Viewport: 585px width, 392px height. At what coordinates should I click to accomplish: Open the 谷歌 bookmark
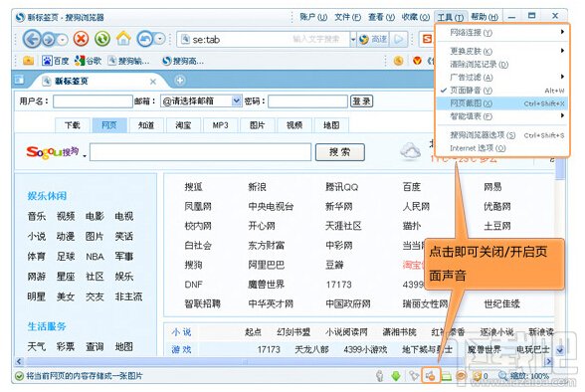[x=88, y=61]
